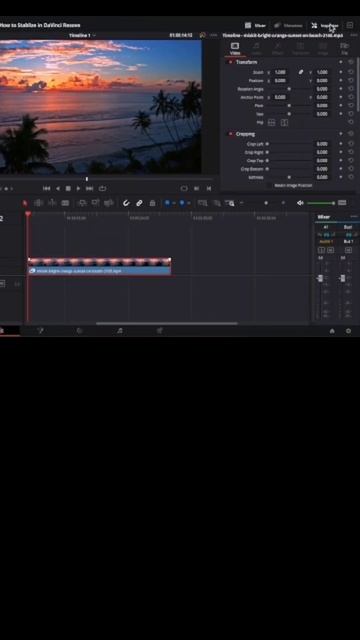
Task: Click the Custom Zoom magnifier icon
Action: (230, 203)
